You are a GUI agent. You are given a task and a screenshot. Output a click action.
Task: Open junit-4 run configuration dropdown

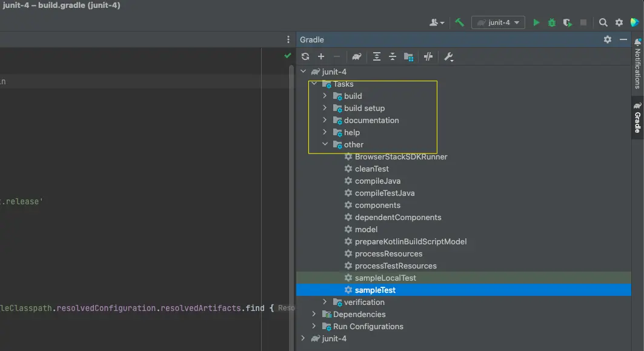pos(499,22)
